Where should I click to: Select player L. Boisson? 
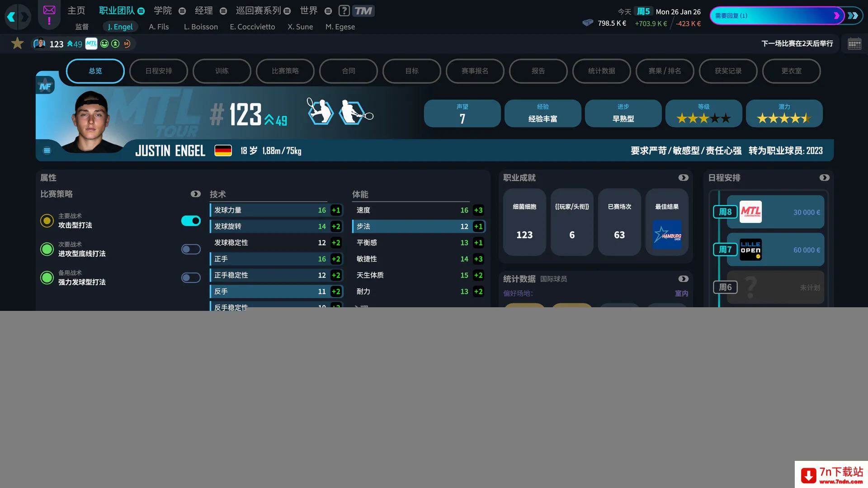tap(201, 27)
